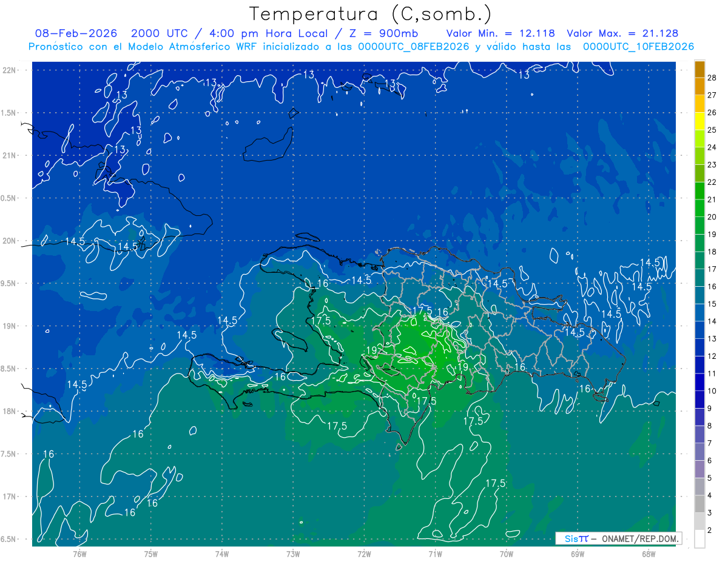Click the "Valor Max. = 21.128" readout
728x562 pixels.
622,33
